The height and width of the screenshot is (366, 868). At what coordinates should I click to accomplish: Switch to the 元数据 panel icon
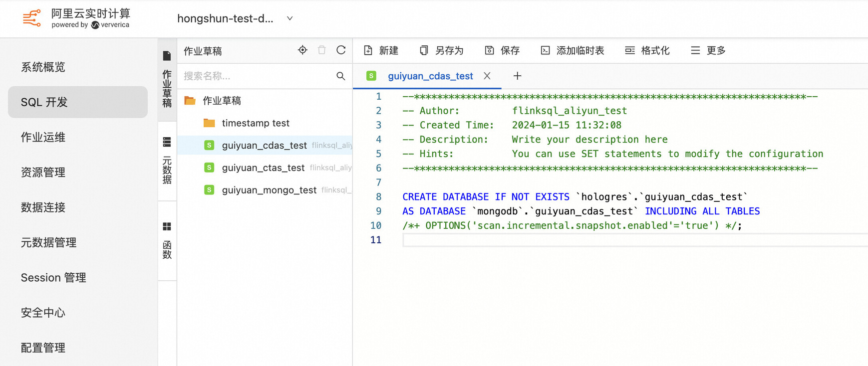[167, 142]
